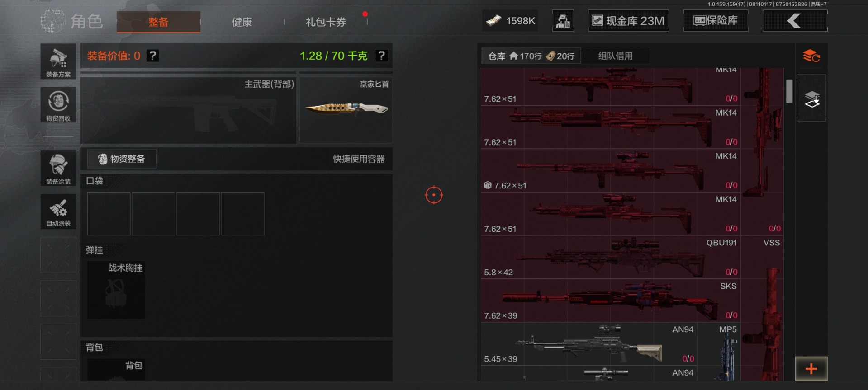This screenshot has height=390, width=868.
Task: Click the 物资整备 button
Action: coord(122,159)
